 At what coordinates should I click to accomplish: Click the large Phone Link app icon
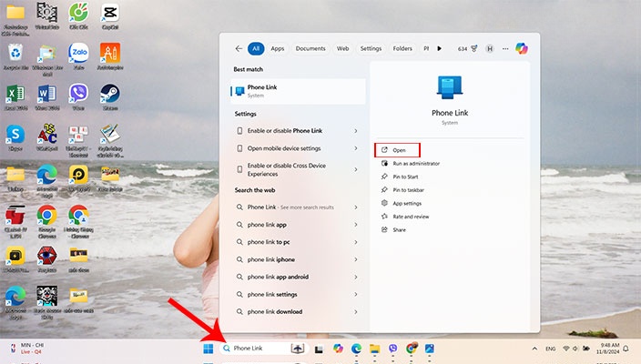click(x=450, y=87)
